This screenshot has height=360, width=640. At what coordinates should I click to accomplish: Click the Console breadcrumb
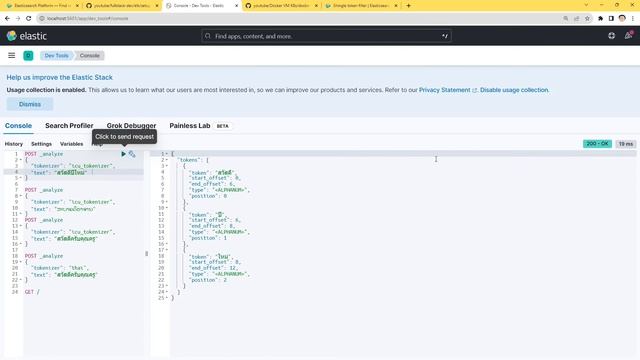90,56
